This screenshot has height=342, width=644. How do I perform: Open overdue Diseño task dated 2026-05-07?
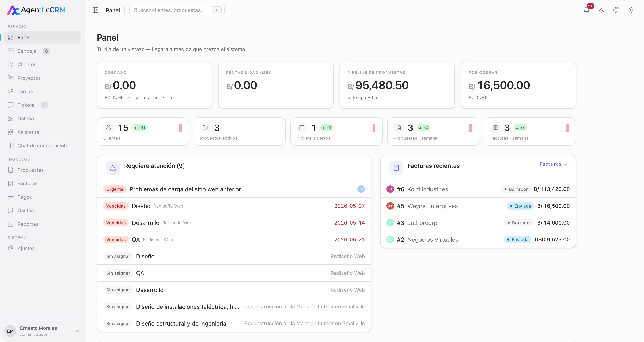(234, 206)
